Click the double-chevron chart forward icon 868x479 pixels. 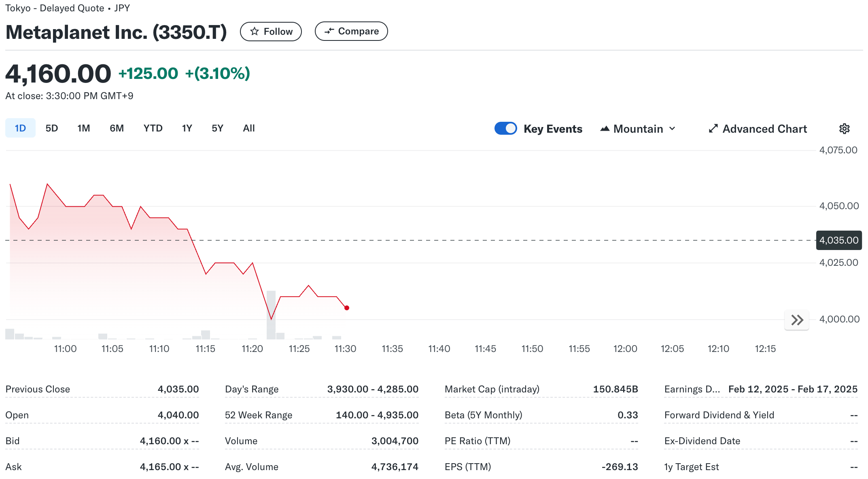797,320
